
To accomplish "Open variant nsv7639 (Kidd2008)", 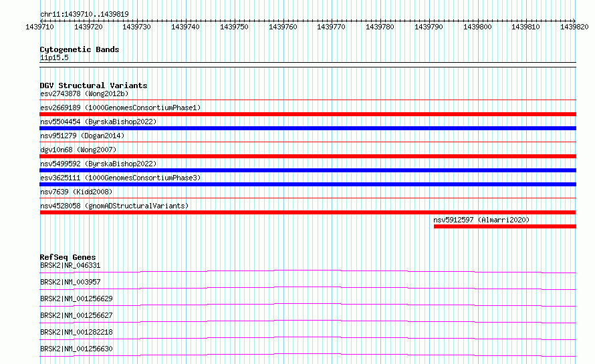I will coord(76,192).
